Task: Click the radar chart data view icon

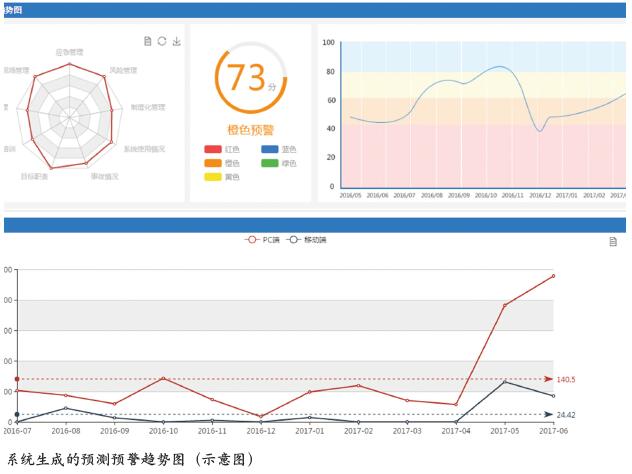Action: coord(148,41)
